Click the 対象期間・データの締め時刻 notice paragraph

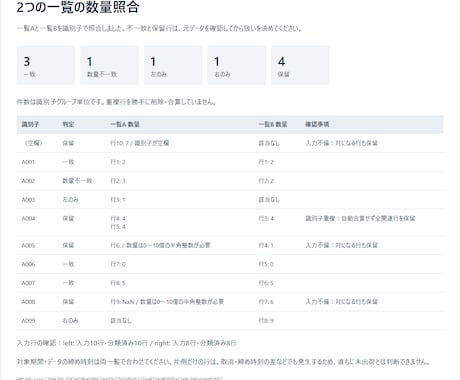pos(223,362)
